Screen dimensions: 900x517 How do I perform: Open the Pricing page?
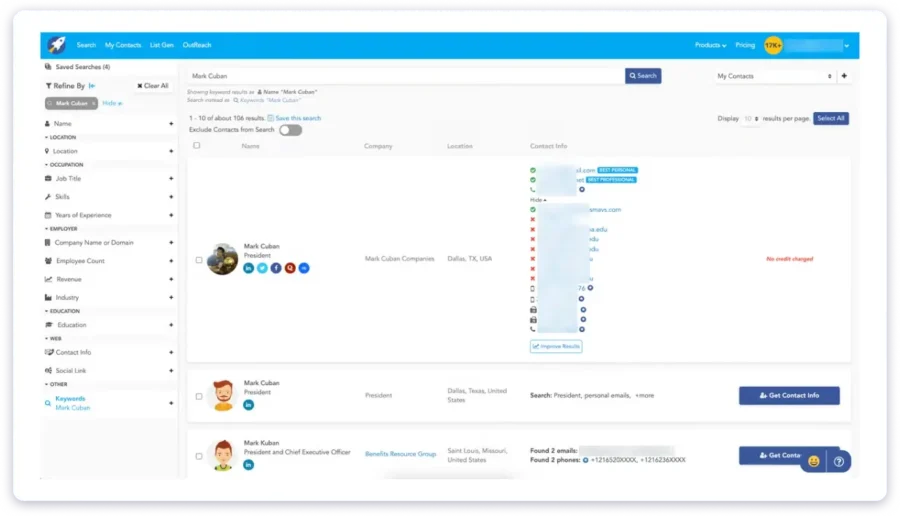pyautogui.click(x=745, y=45)
